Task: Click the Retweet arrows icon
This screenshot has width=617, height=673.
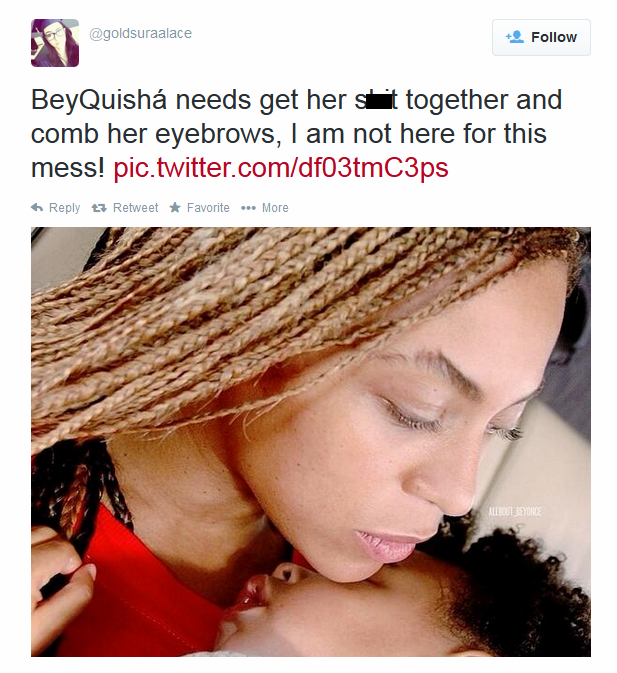Action: tap(99, 208)
